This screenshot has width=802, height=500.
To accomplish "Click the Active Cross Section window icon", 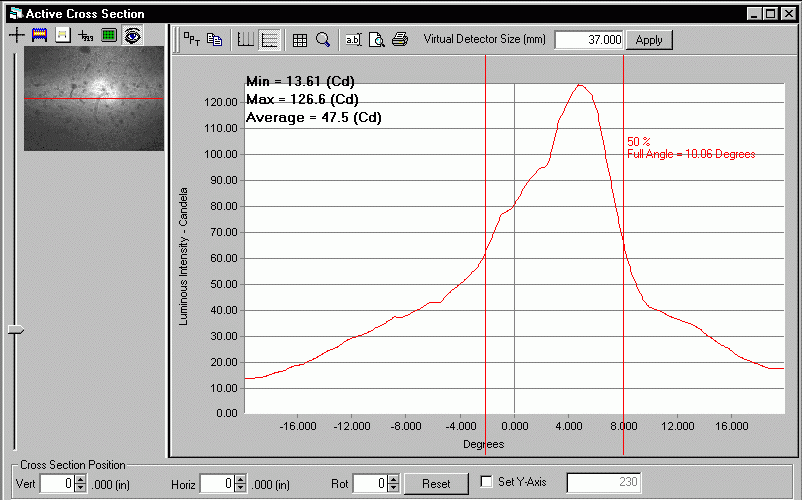I will coord(16,13).
